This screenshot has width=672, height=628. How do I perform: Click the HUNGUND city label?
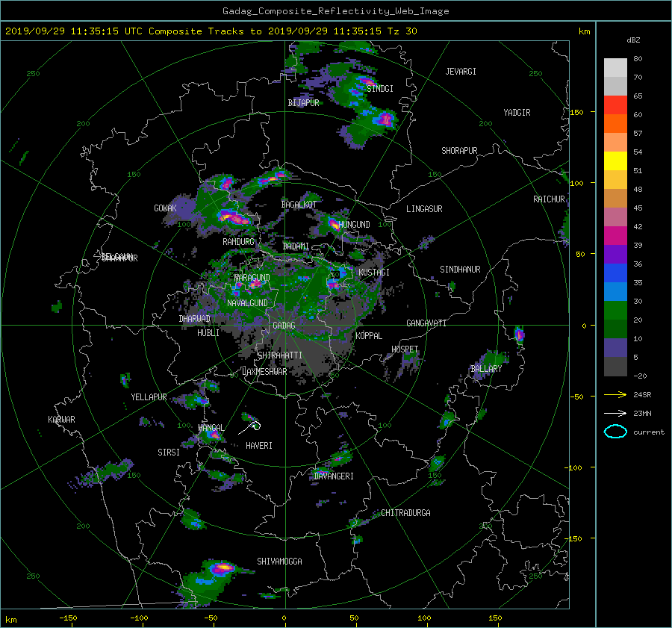click(x=354, y=225)
